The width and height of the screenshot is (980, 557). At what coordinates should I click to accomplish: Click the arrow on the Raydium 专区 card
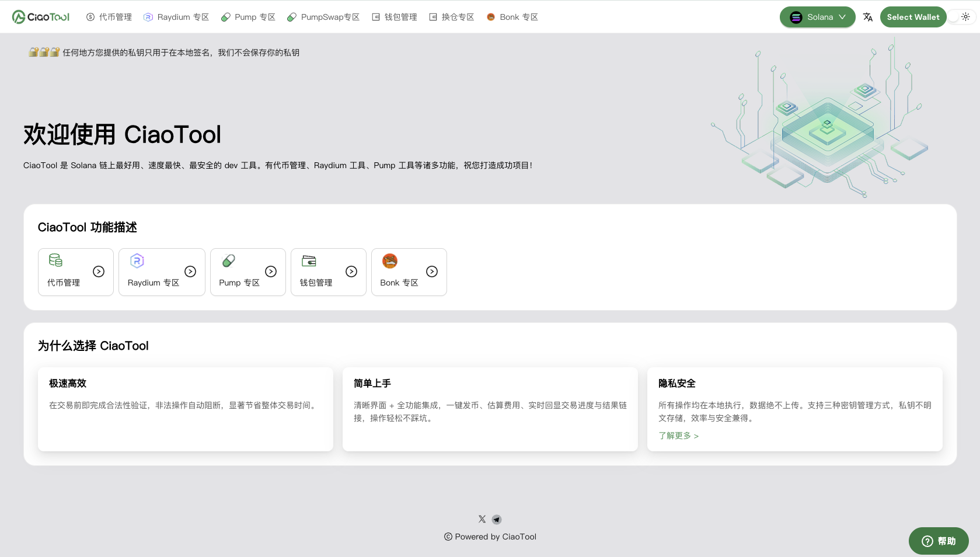point(190,271)
